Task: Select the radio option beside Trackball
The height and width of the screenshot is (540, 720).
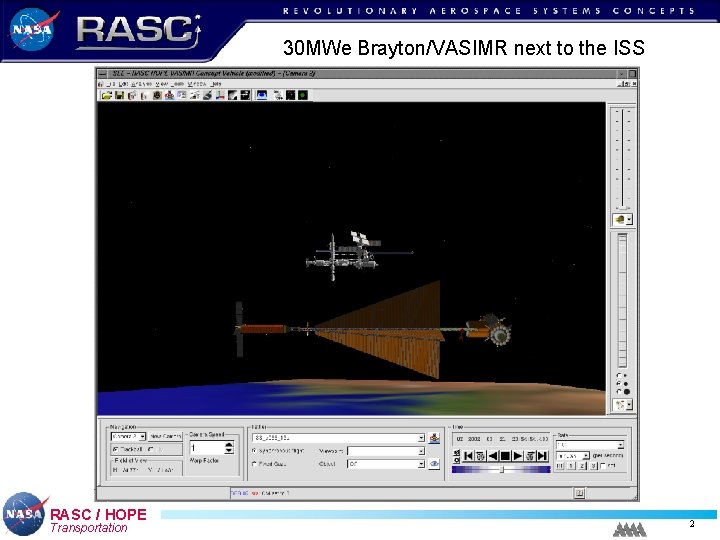Action: (151, 449)
